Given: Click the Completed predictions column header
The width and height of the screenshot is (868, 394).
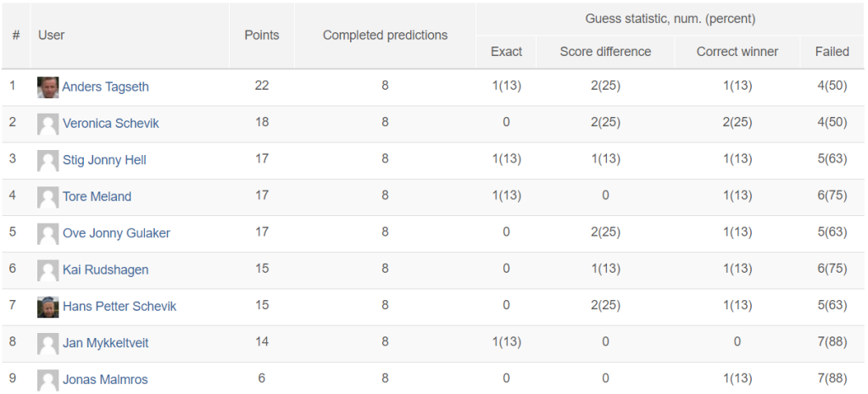Looking at the screenshot, I should 386,36.
